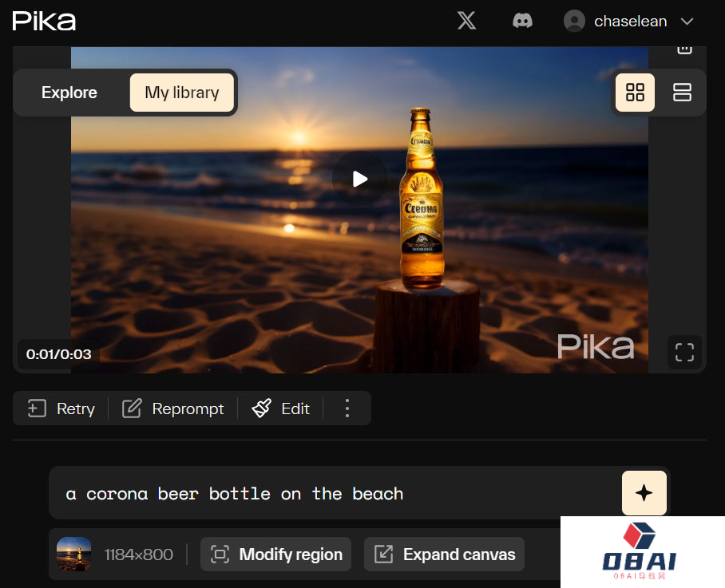This screenshot has height=588, width=725.
Task: Select the Expand canvas tool
Action: (x=445, y=554)
